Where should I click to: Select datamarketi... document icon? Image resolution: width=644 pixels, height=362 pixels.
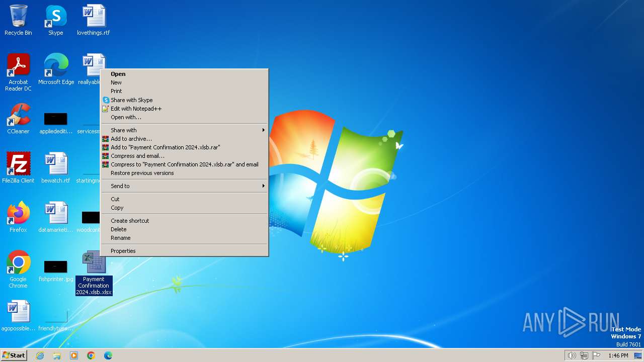56,217
